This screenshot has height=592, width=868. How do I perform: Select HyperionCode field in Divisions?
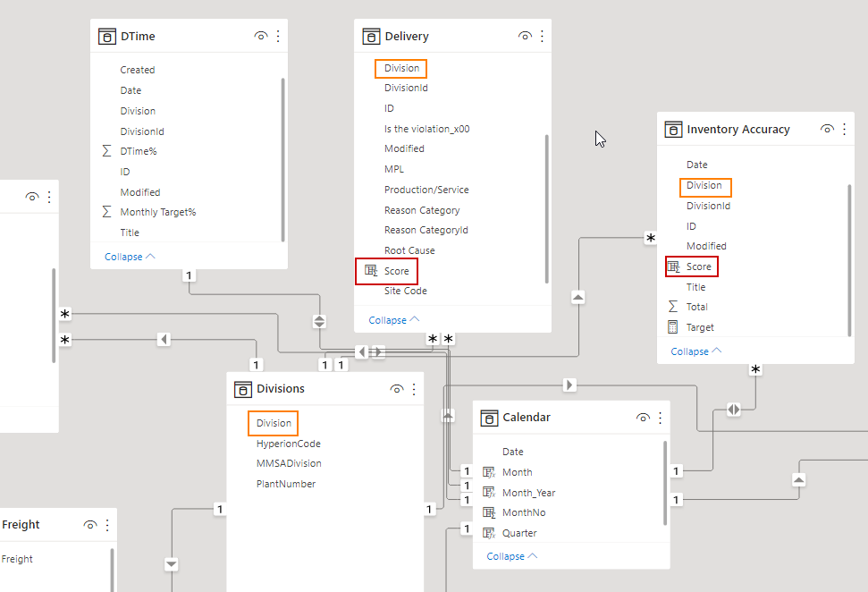289,444
